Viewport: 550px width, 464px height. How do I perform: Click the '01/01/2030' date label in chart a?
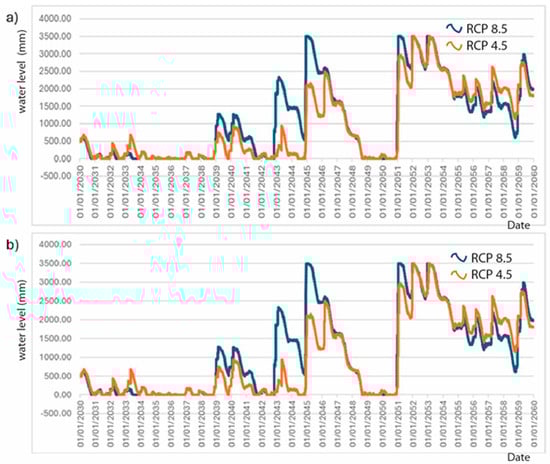80,191
